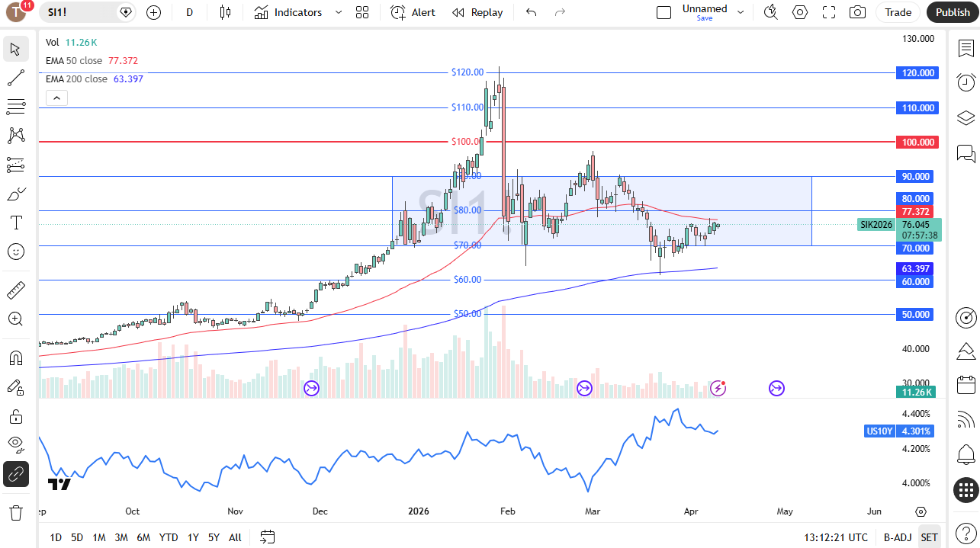Create an Alert

[413, 12]
